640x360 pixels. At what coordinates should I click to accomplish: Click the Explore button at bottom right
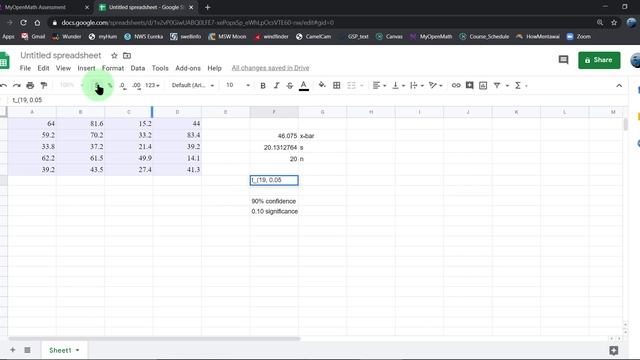click(613, 350)
